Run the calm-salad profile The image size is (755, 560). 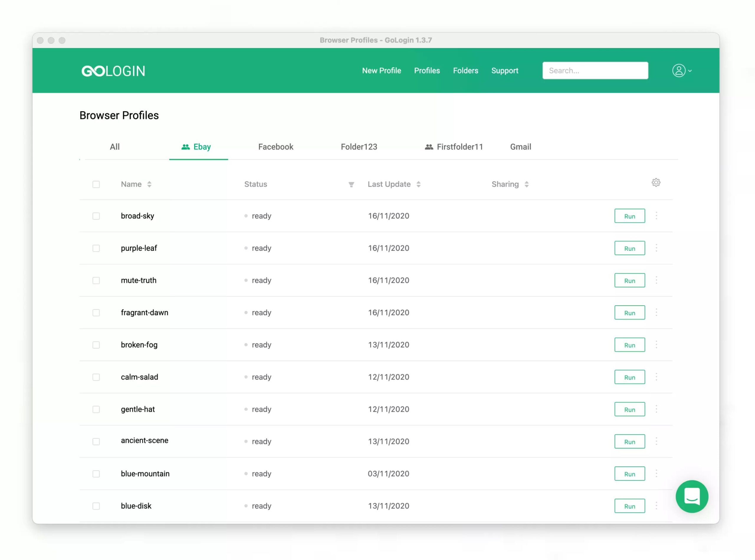pyautogui.click(x=630, y=377)
